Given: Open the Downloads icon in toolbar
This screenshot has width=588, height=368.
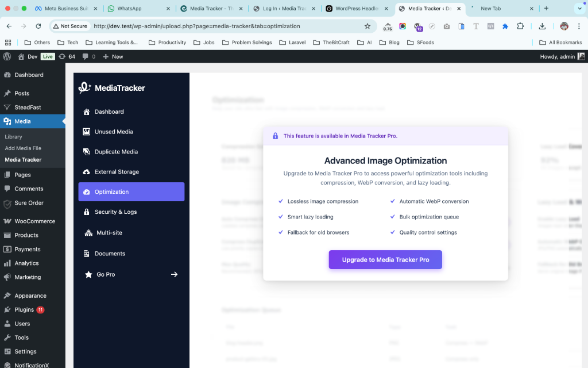Looking at the screenshot, I should pyautogui.click(x=542, y=26).
